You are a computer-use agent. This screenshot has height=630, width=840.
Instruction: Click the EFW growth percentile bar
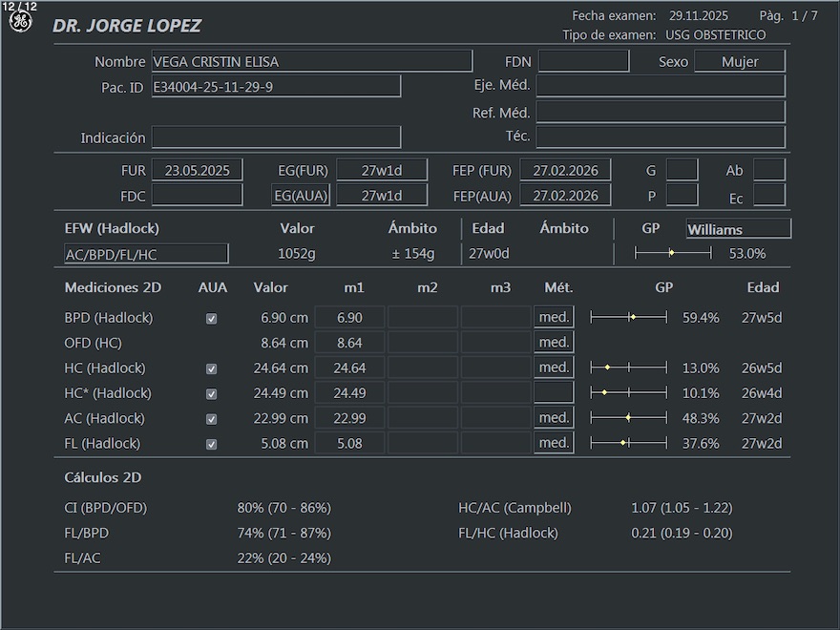pos(673,253)
